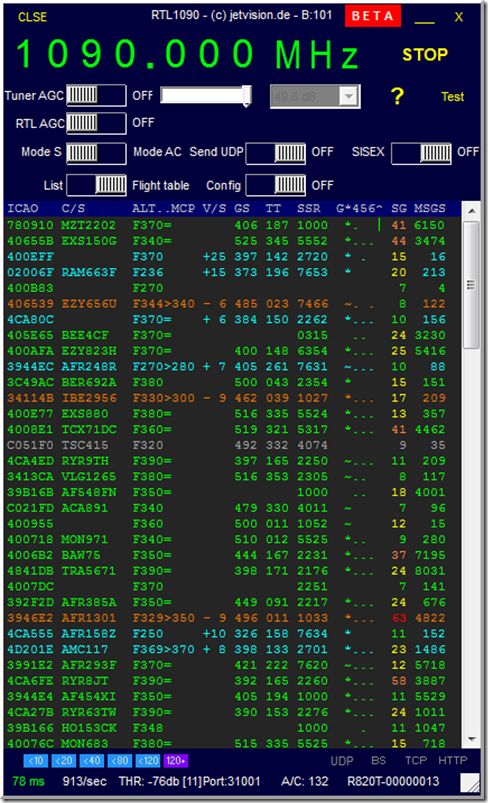The height and width of the screenshot is (803, 488).
Task: Select the RYR8JT flight row
Action: click(226, 681)
